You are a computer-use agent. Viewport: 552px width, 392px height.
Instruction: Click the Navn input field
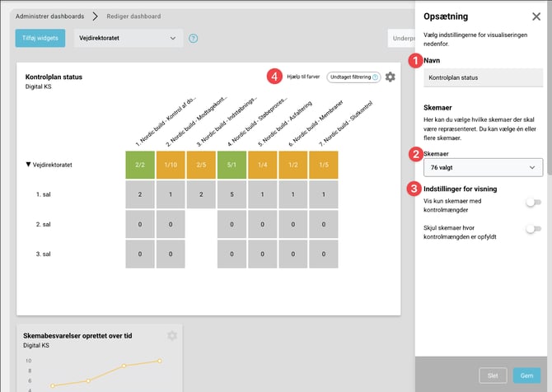coord(483,77)
